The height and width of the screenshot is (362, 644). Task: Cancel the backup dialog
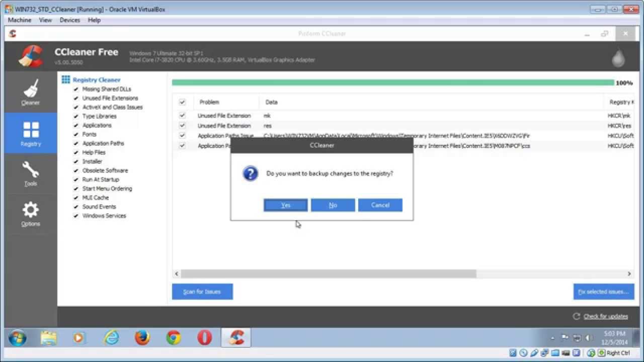(x=380, y=205)
